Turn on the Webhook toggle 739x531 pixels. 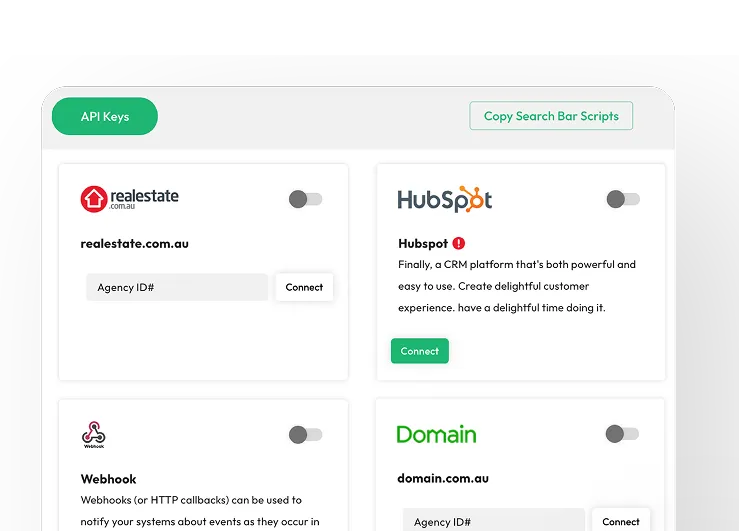click(305, 434)
